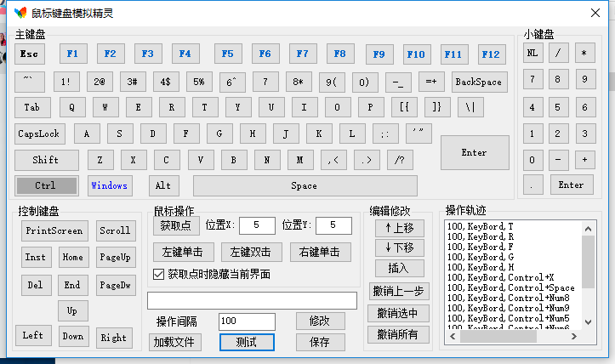Viewport: 615px width, 364px height.
Task: Click the main keyboard Enter key
Action: [474, 153]
